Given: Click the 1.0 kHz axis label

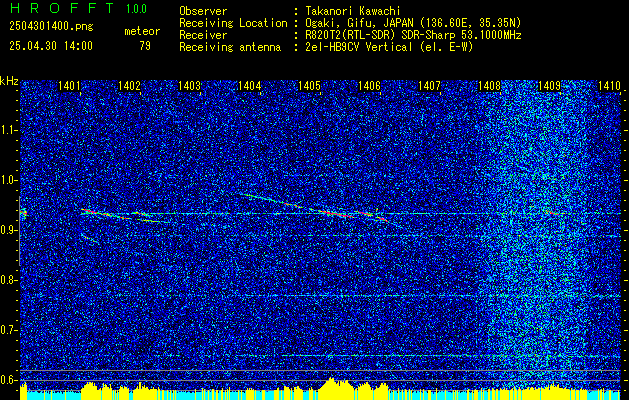Looking at the screenshot, I should 8,181.
